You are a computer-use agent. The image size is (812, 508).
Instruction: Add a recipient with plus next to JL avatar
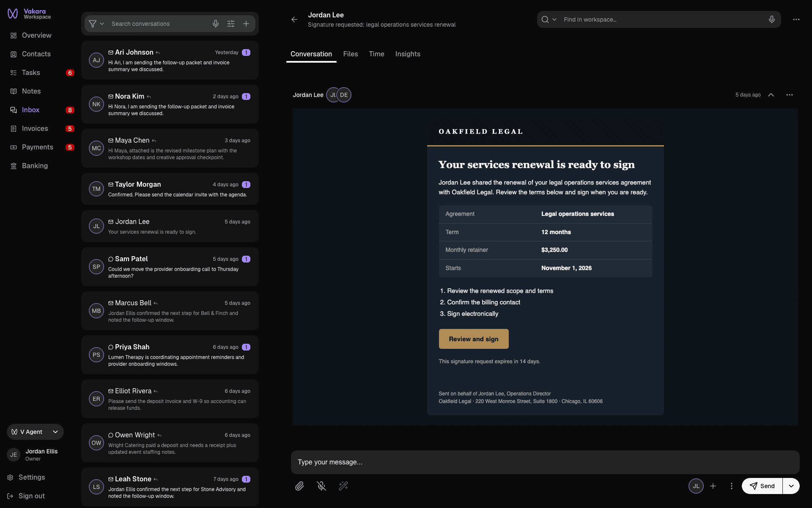point(713,486)
